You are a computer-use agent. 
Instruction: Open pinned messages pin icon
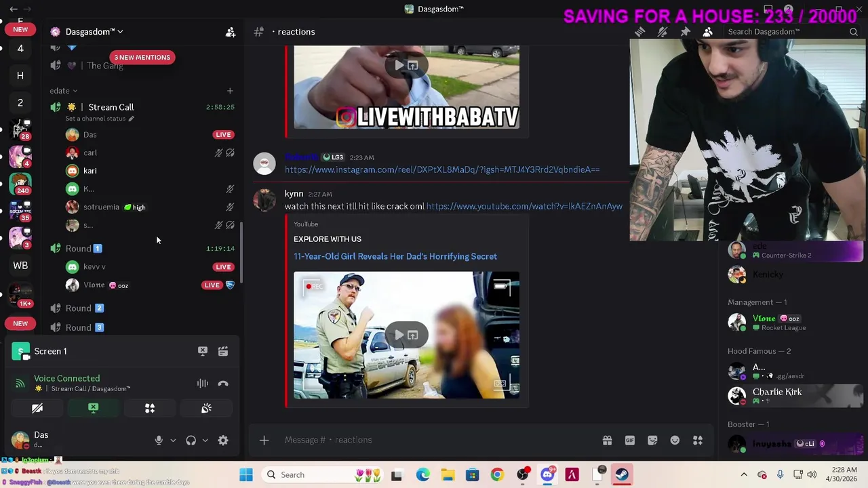(x=685, y=32)
